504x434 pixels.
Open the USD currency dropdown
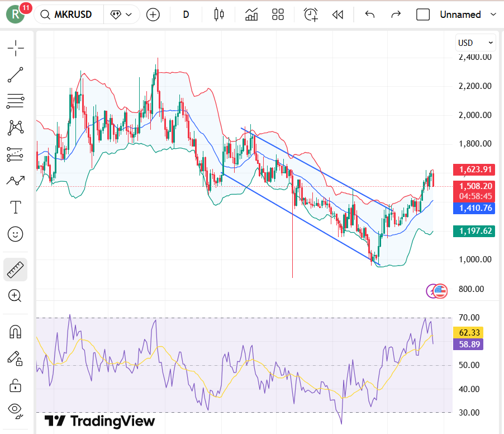pyautogui.click(x=475, y=43)
